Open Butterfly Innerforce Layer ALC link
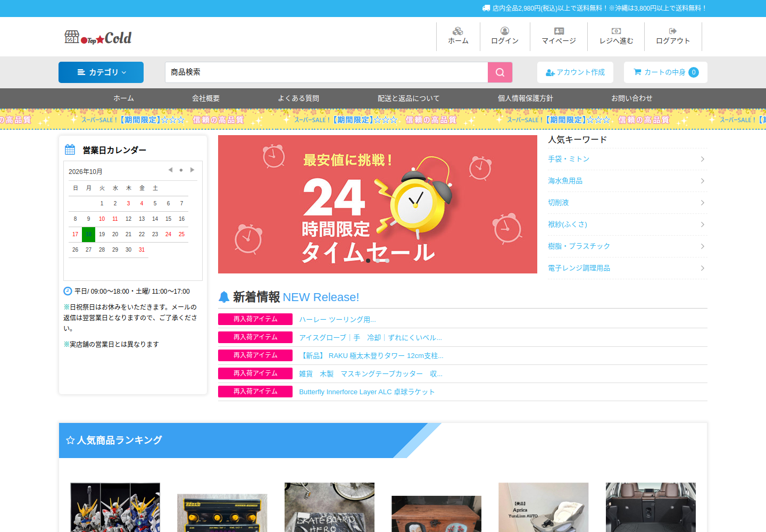 pos(367,392)
